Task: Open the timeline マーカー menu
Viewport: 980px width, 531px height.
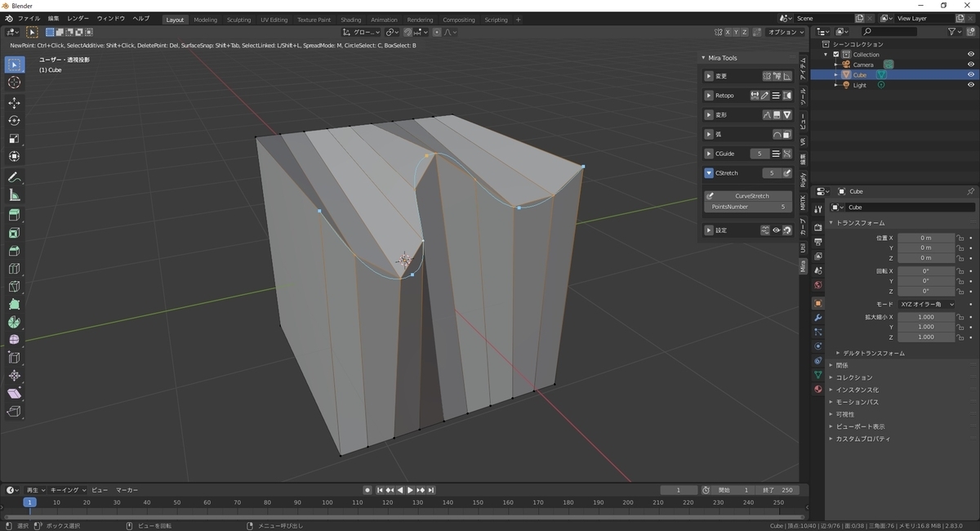Action: tap(127, 490)
